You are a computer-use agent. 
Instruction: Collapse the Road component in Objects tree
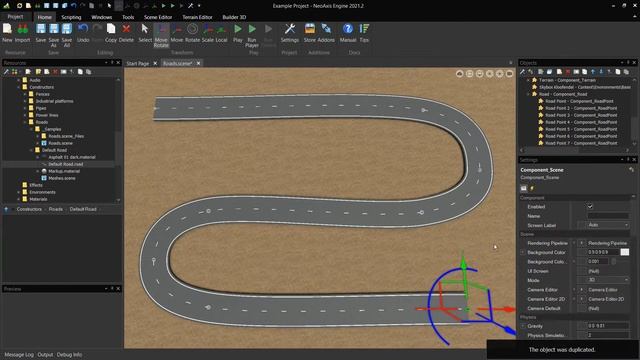pyautogui.click(x=528, y=94)
